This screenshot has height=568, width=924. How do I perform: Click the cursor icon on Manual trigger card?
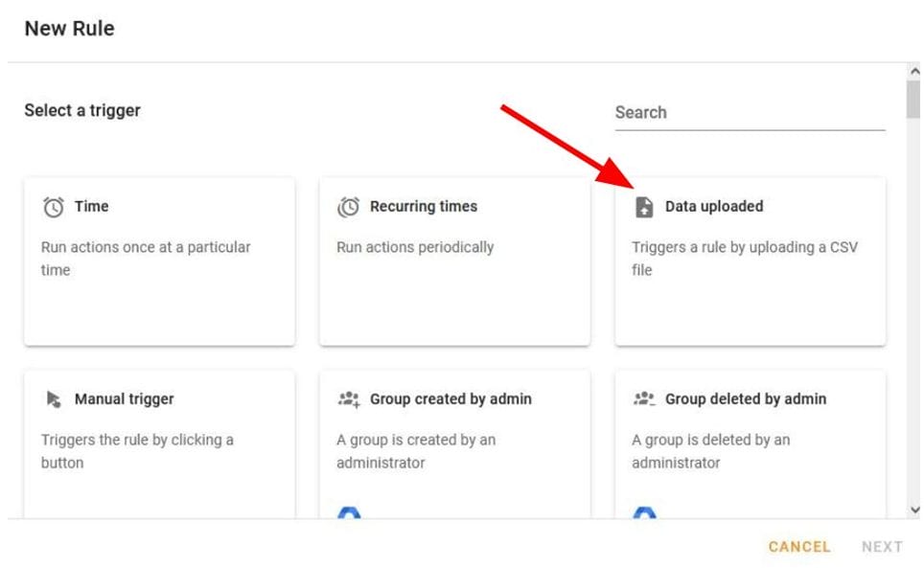click(55, 398)
